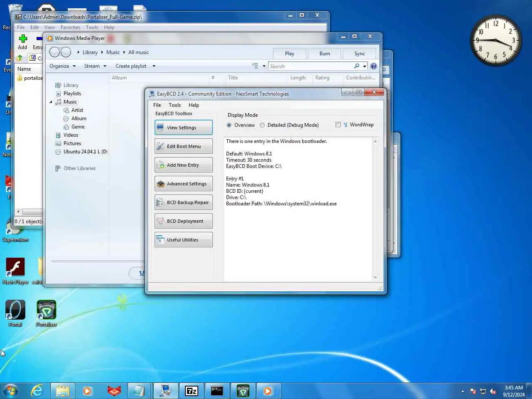Click All music breadcrumb
Image resolution: width=532 pixels, height=399 pixels.
138,52
